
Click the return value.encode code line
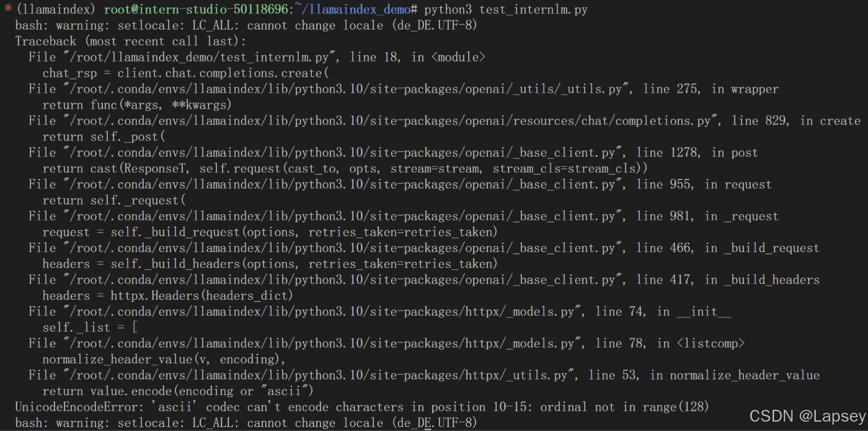(x=178, y=391)
